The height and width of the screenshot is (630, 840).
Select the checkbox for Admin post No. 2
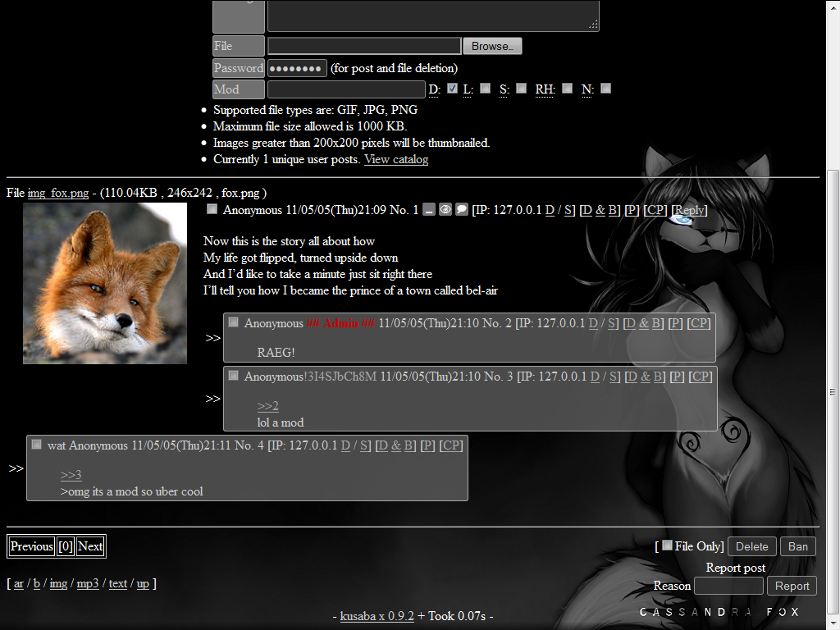coord(234,322)
